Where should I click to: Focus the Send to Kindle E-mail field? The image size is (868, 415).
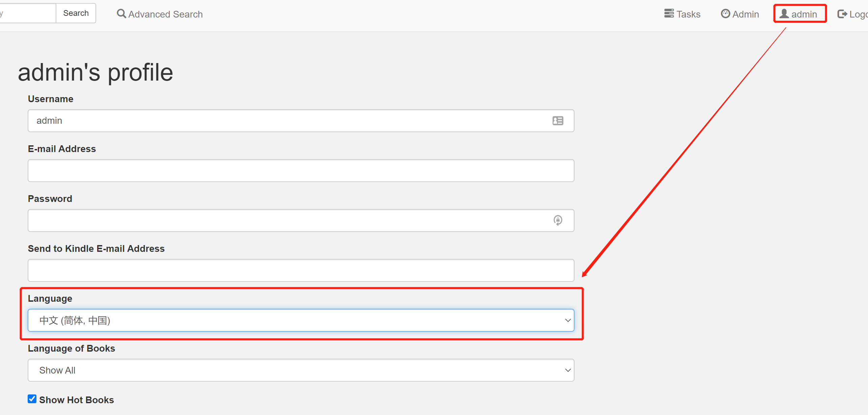[x=301, y=270]
